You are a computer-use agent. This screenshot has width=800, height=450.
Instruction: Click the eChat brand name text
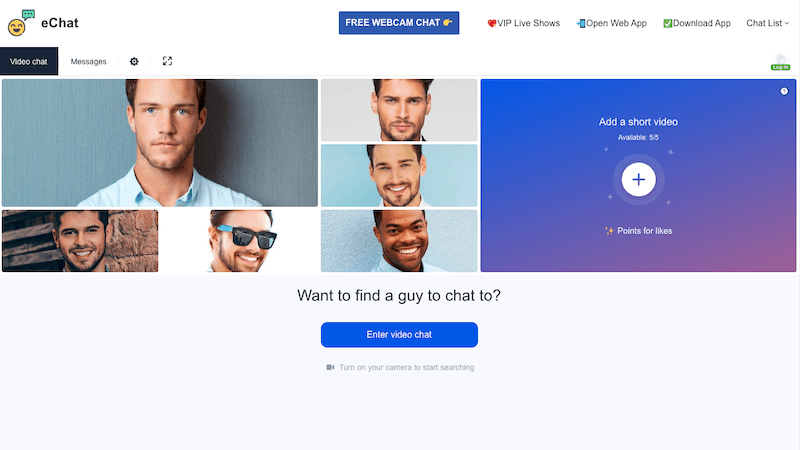[x=60, y=23]
